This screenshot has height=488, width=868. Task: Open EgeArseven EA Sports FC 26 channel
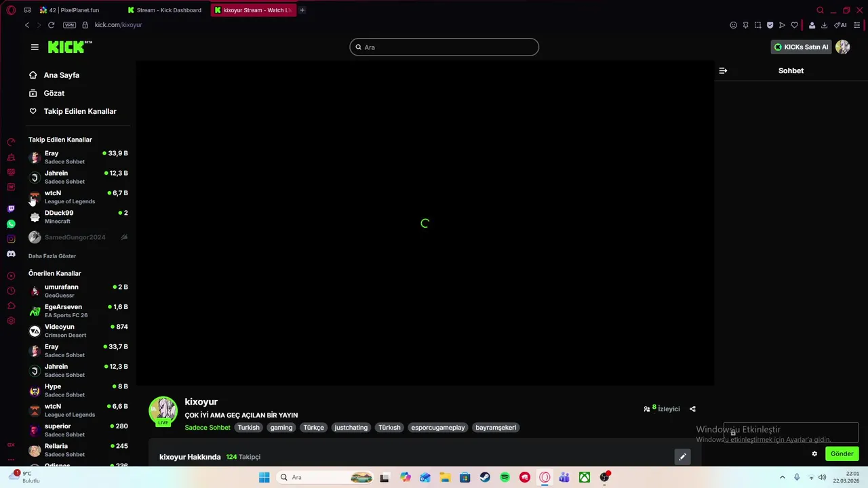point(78,310)
